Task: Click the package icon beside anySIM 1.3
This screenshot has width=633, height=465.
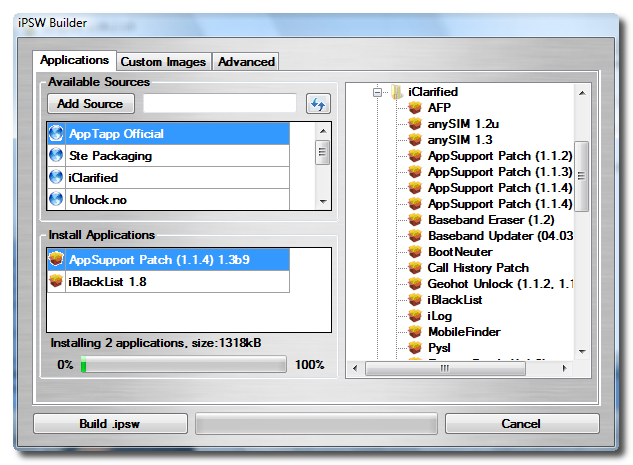Action: (415, 140)
